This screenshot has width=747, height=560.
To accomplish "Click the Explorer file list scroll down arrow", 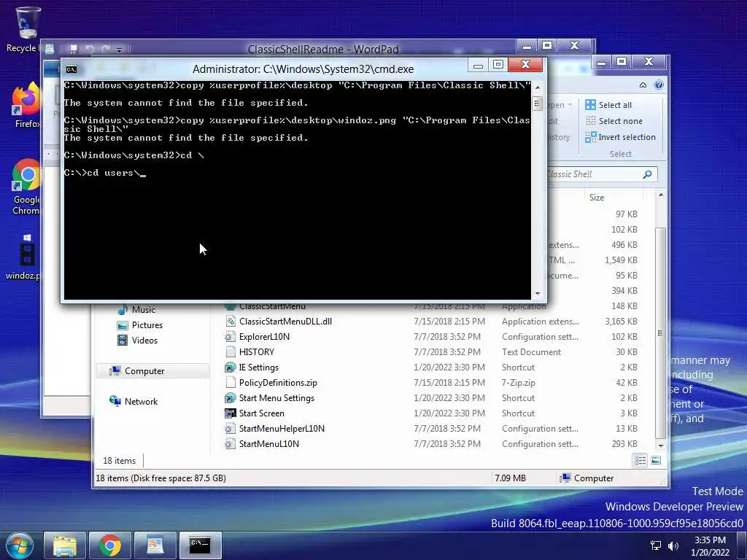I will tap(661, 446).
